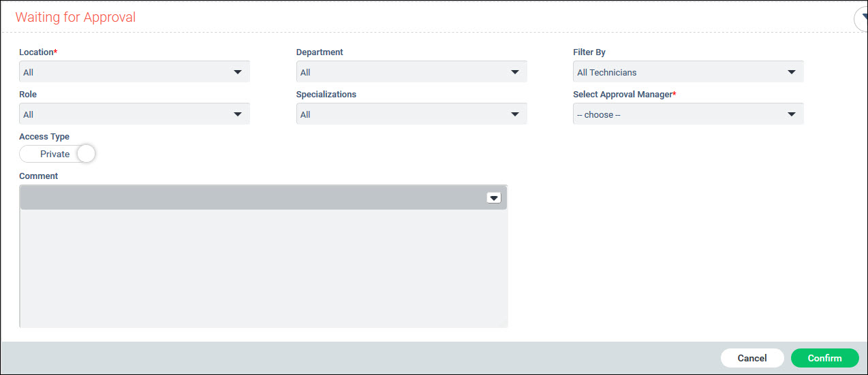Click the Waiting for Approval heading
The width and height of the screenshot is (868, 375).
coord(76,18)
